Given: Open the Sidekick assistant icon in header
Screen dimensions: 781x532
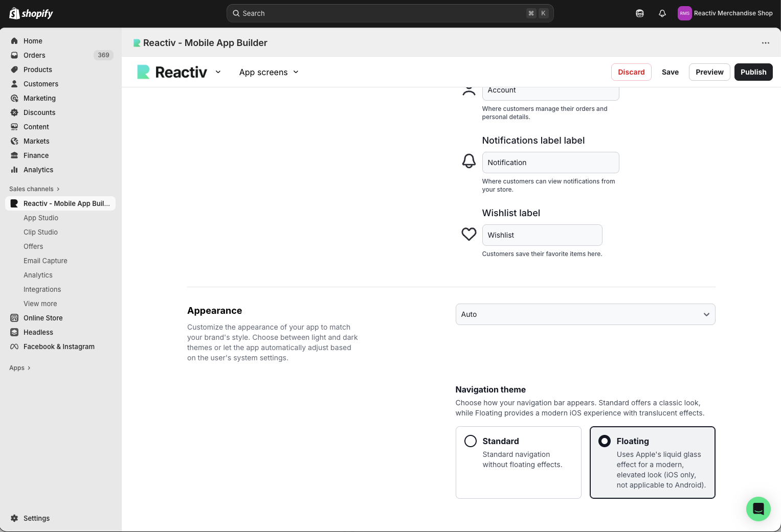Looking at the screenshot, I should 640,13.
